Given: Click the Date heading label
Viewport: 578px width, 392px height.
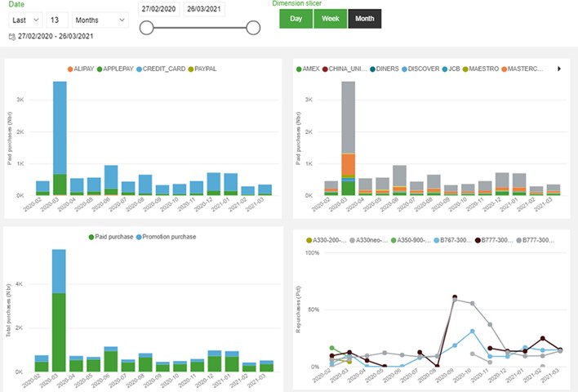Looking at the screenshot, I should 16,4.
